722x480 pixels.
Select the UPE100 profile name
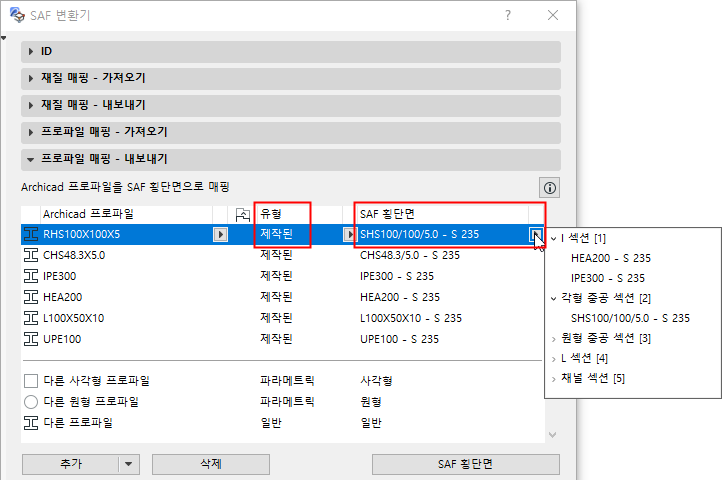[x=62, y=340]
